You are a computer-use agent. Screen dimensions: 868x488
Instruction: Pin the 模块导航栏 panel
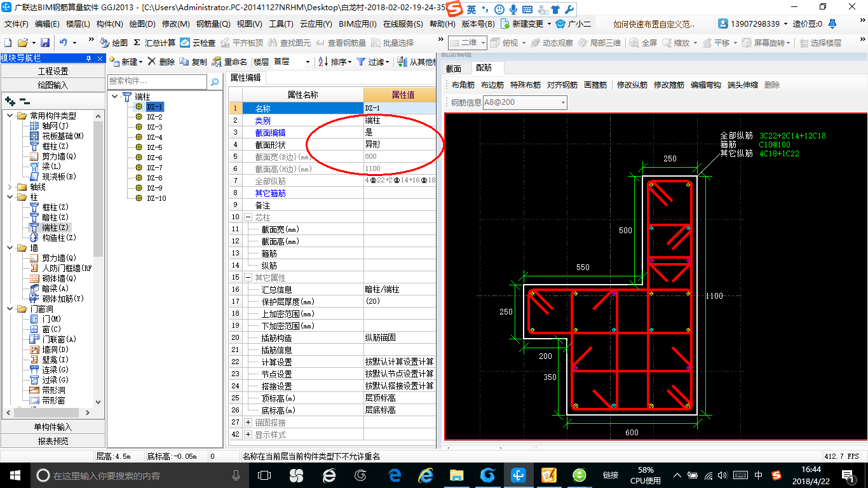click(x=89, y=58)
